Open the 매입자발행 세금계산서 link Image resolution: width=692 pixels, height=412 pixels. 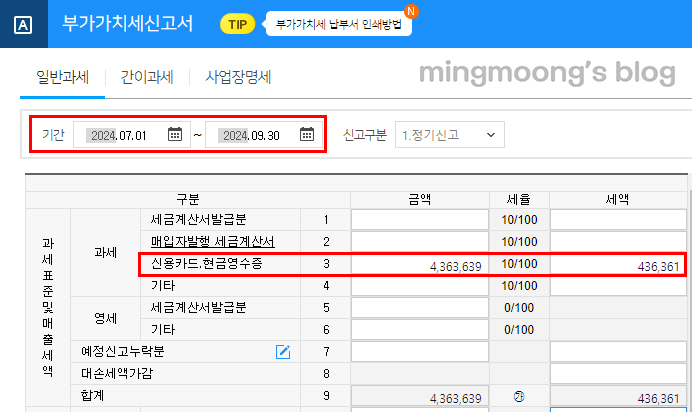[213, 242]
